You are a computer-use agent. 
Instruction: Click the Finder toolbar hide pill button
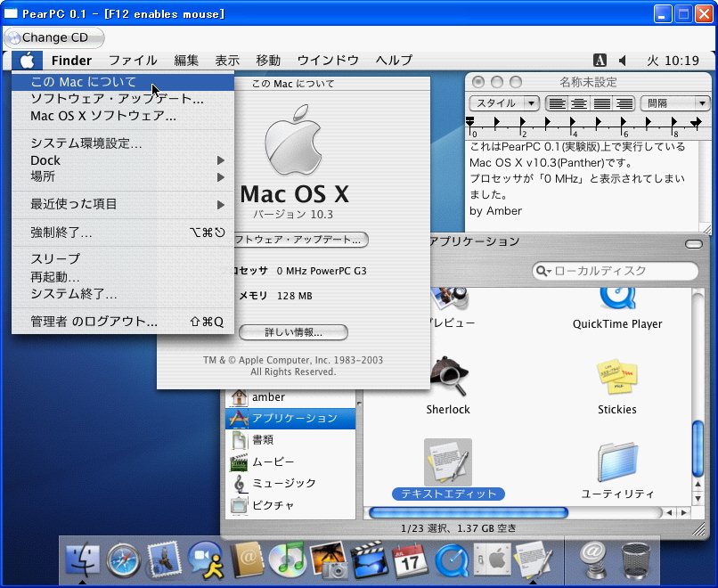[694, 244]
